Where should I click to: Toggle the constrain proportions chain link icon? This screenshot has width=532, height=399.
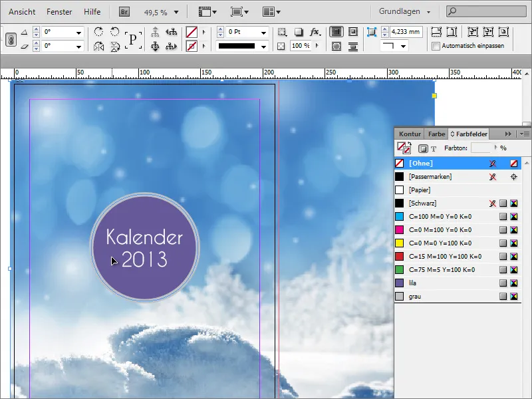tap(11, 40)
